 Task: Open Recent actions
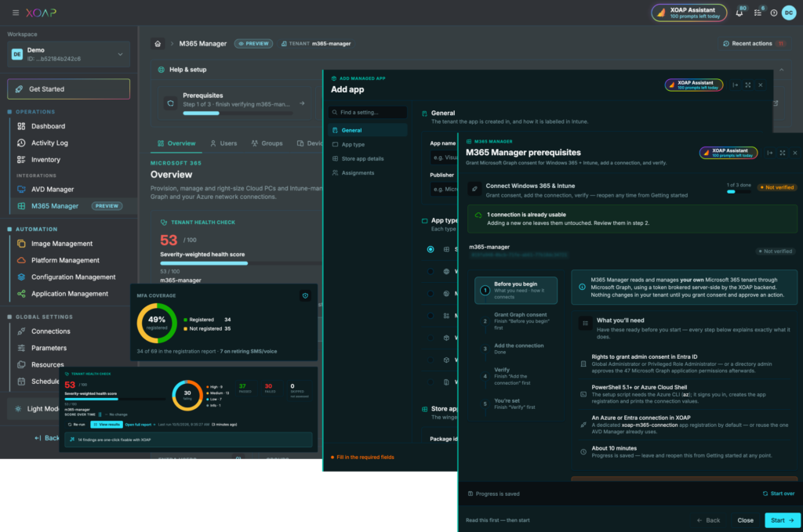tap(754, 43)
